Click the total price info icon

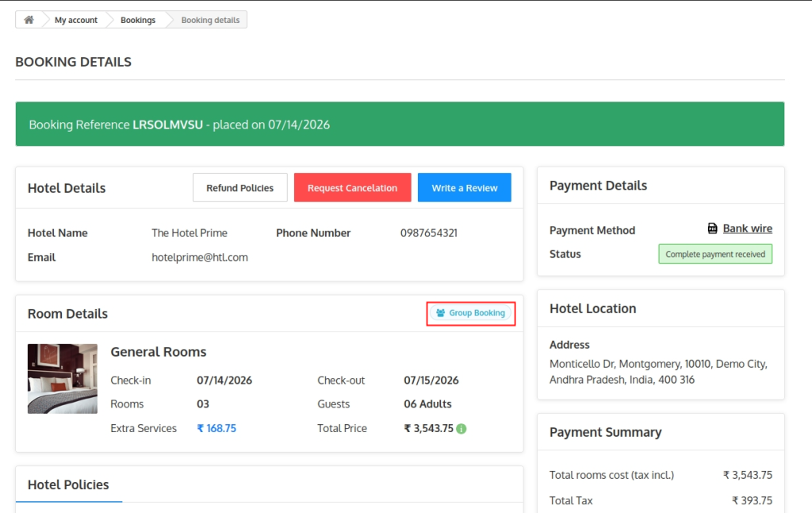(462, 429)
